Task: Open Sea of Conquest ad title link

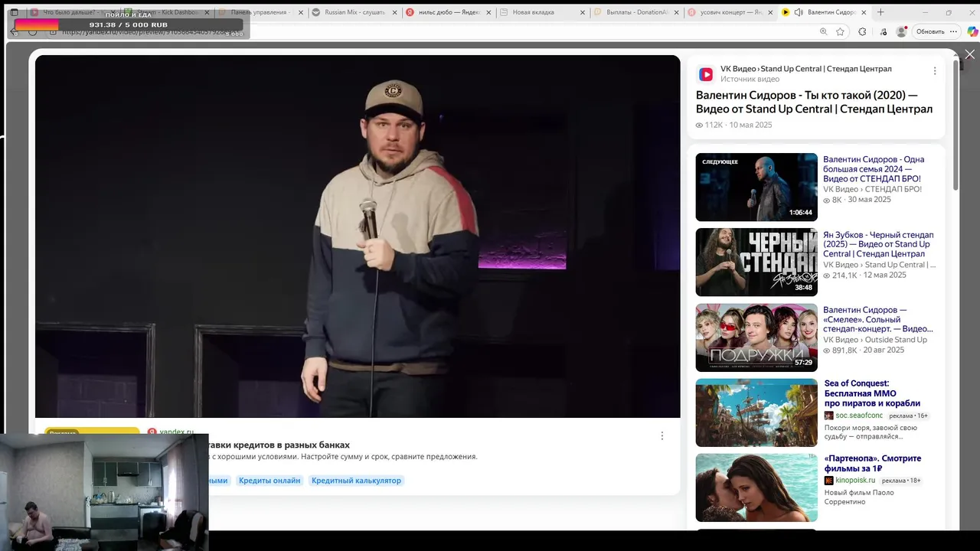Action: click(872, 393)
